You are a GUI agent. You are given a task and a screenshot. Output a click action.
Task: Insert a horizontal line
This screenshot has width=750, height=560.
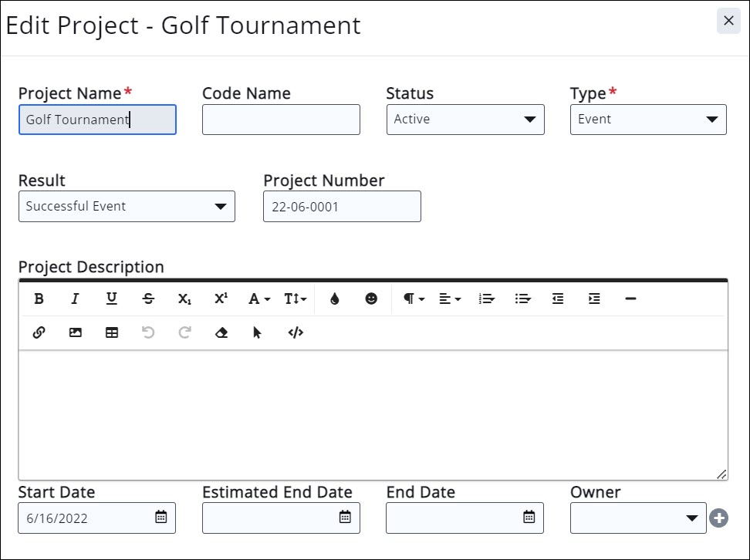point(630,299)
